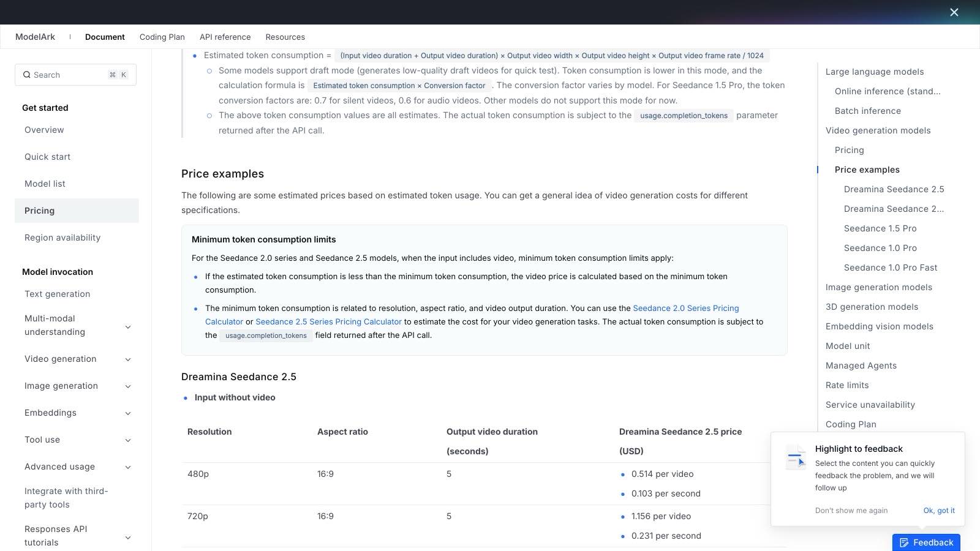Expand the Embeddings section
The height and width of the screenshot is (551, 980).
(128, 413)
